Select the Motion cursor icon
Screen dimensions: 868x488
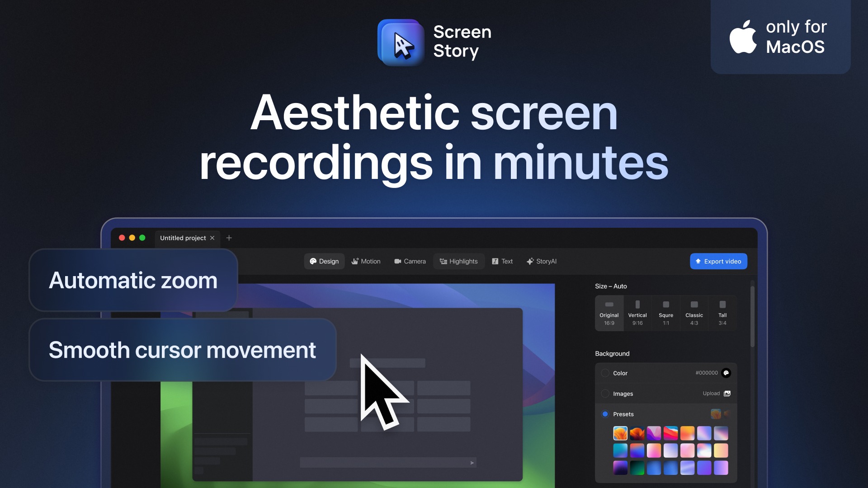coord(356,261)
